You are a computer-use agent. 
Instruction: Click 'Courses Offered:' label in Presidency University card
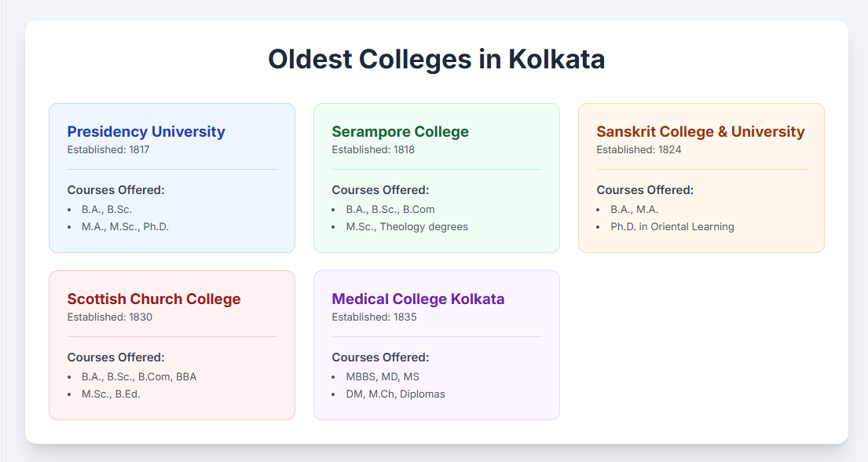tap(115, 189)
